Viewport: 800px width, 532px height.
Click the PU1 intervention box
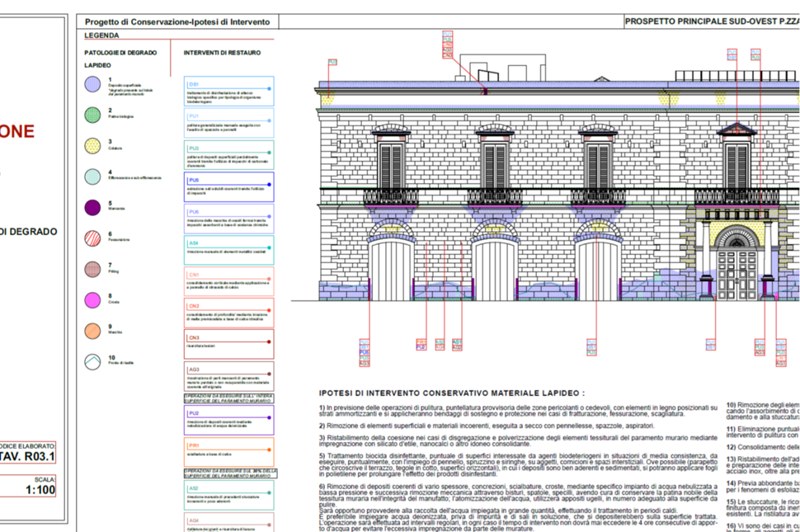click(x=228, y=123)
